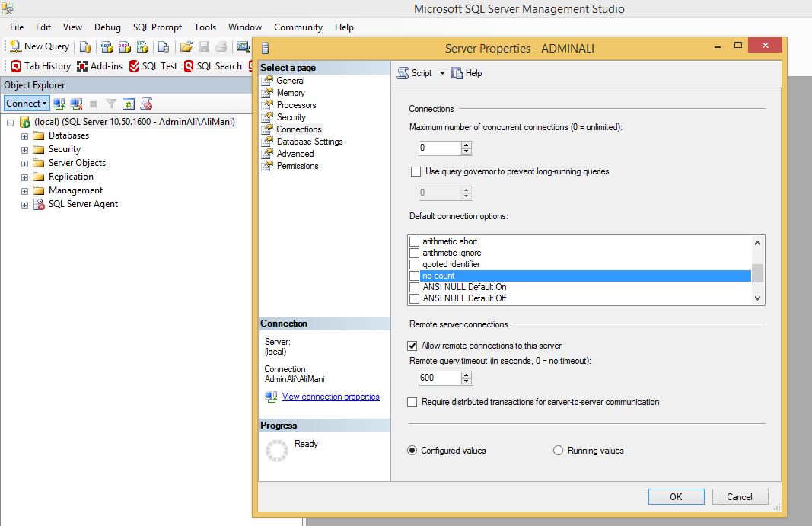Image resolution: width=812 pixels, height=526 pixels.
Task: Click the script-with-red-X Object Explorer icon
Action: [147, 104]
